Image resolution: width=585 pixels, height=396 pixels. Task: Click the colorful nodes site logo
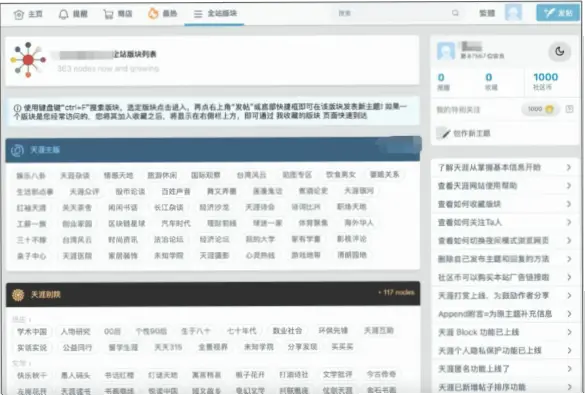point(28,60)
